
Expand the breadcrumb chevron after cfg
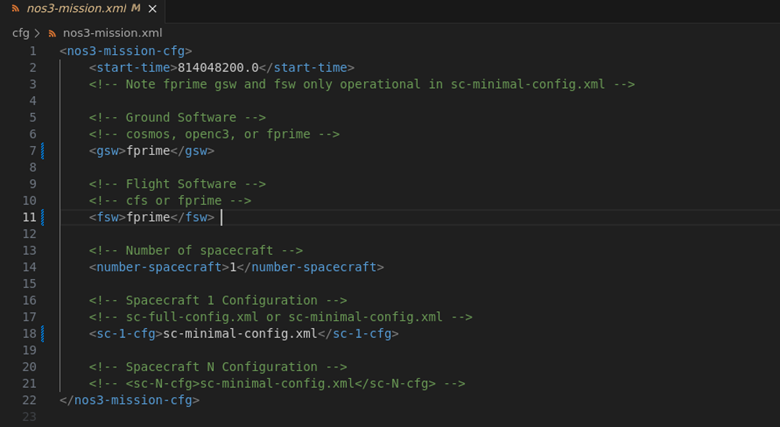tap(38, 33)
